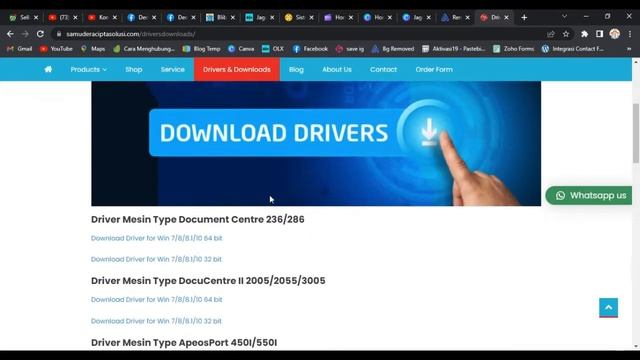The image size is (640, 360).
Task: Go back with the browser back arrow
Action: (x=10, y=34)
